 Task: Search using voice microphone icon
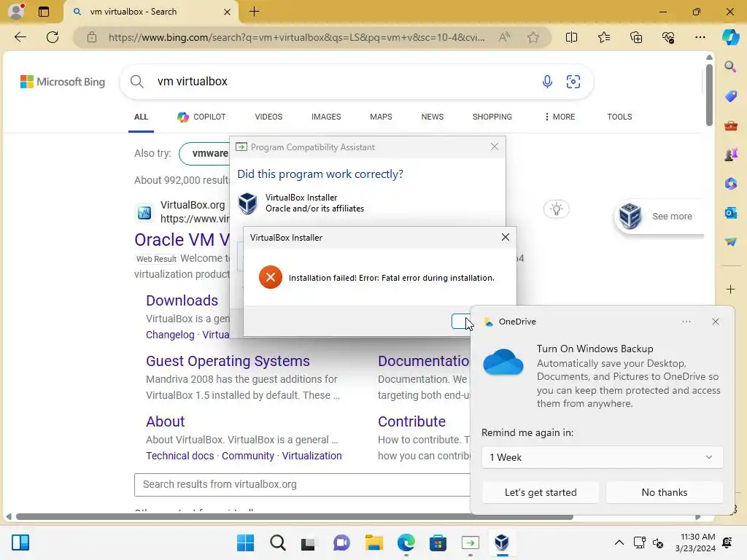point(547,82)
